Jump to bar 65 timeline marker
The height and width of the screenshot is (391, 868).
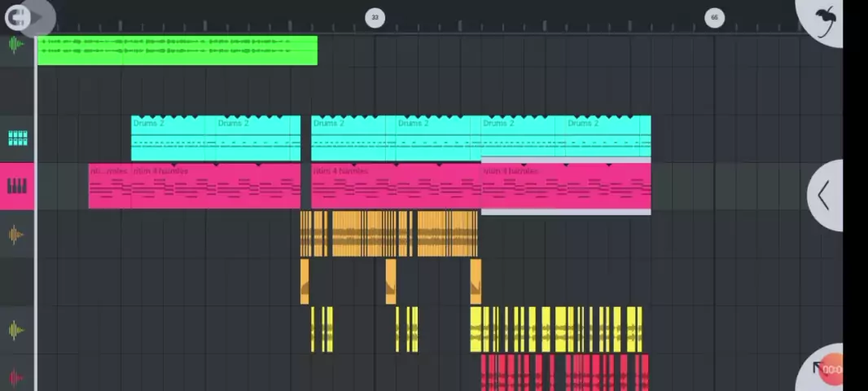714,17
